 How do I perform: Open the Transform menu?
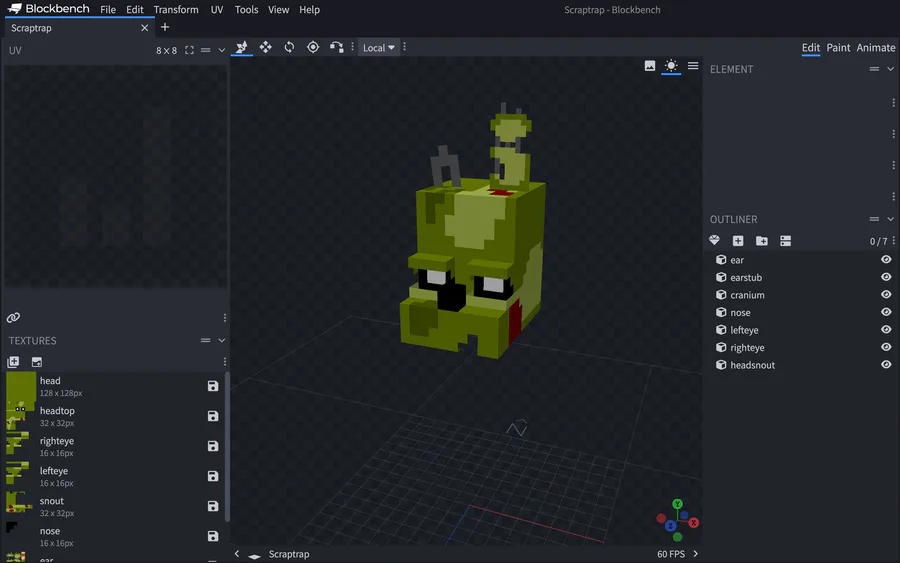point(176,10)
